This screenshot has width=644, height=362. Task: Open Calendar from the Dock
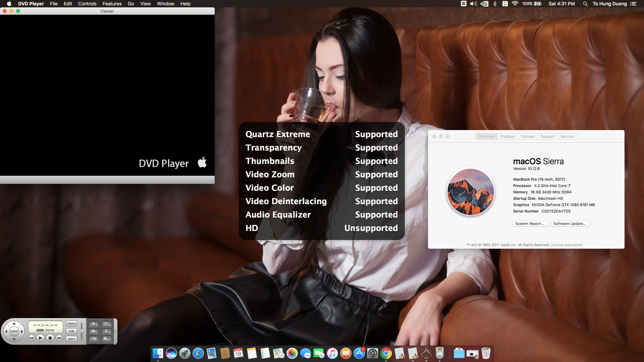coord(238,353)
